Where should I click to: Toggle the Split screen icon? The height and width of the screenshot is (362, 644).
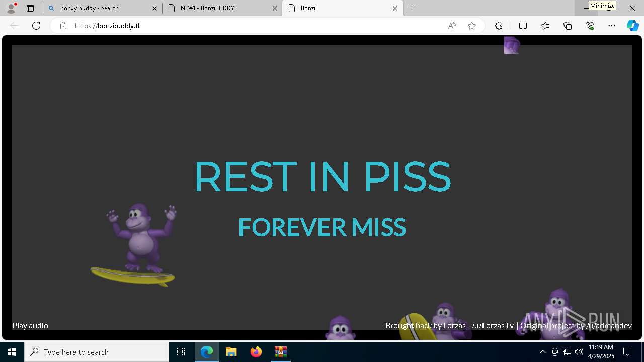523,26
